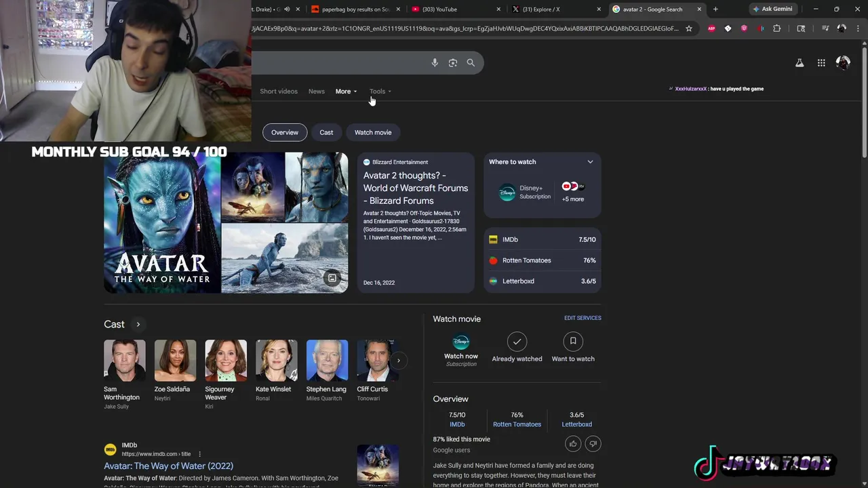Bookmark this page with the star icon
This screenshot has height=488, width=868.
point(689,28)
